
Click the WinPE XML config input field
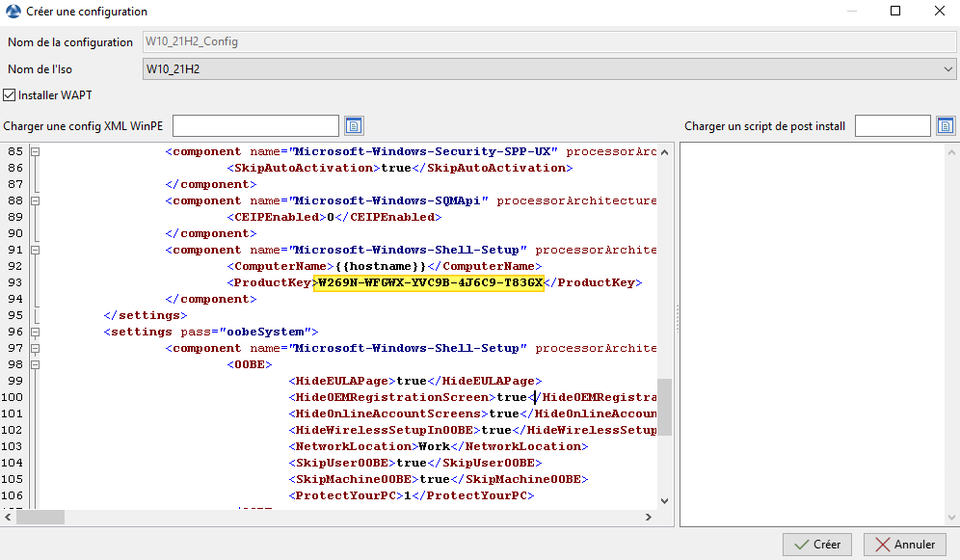coord(255,125)
